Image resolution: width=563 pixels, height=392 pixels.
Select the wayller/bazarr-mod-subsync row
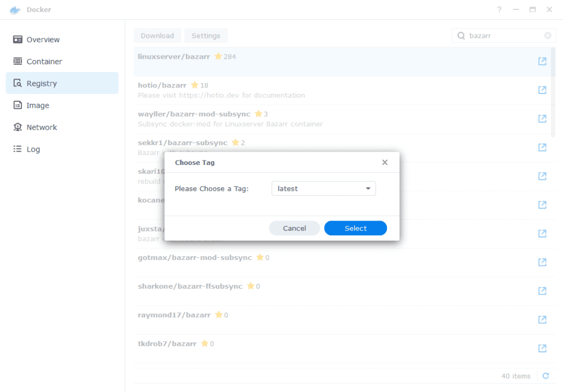pyautogui.click(x=342, y=119)
